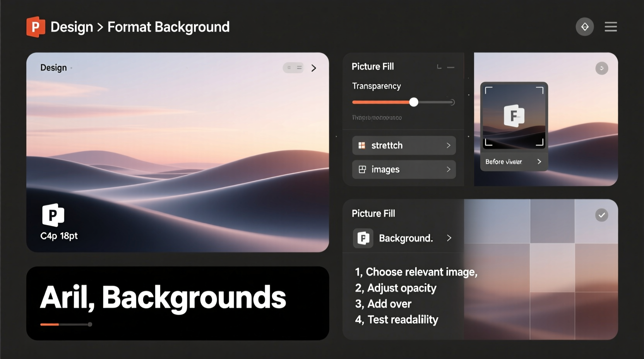
Task: Click the Before Viewer button
Action: [x=514, y=162]
